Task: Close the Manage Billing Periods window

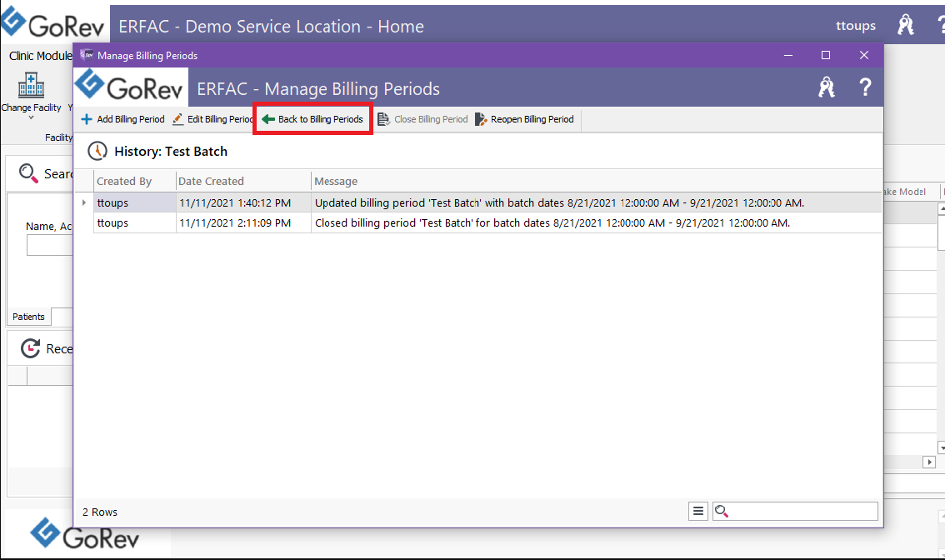Action: coord(863,55)
